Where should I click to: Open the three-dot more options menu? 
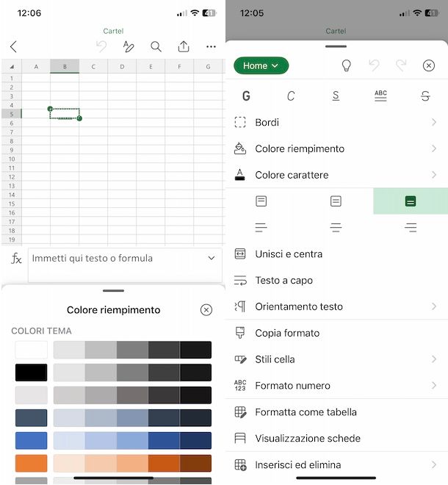pyautogui.click(x=211, y=47)
